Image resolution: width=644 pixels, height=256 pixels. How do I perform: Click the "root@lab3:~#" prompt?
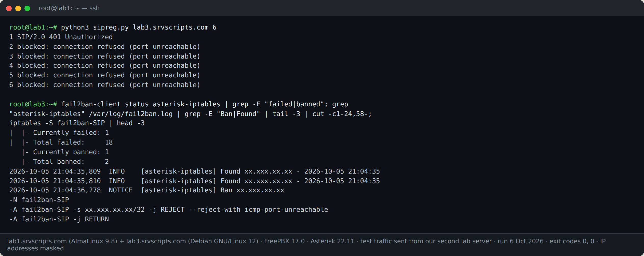click(x=33, y=104)
